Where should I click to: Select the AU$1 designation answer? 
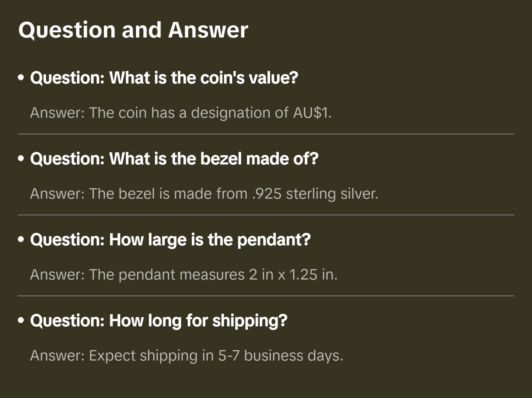181,113
